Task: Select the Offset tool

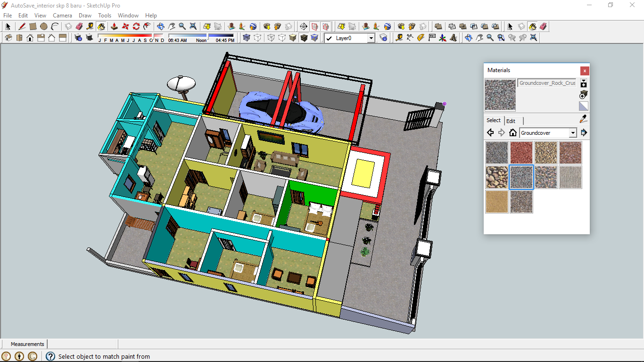Action: (147, 26)
